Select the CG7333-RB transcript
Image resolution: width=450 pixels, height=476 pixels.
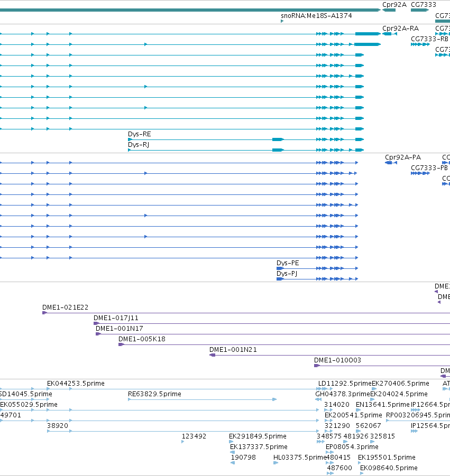click(x=420, y=44)
